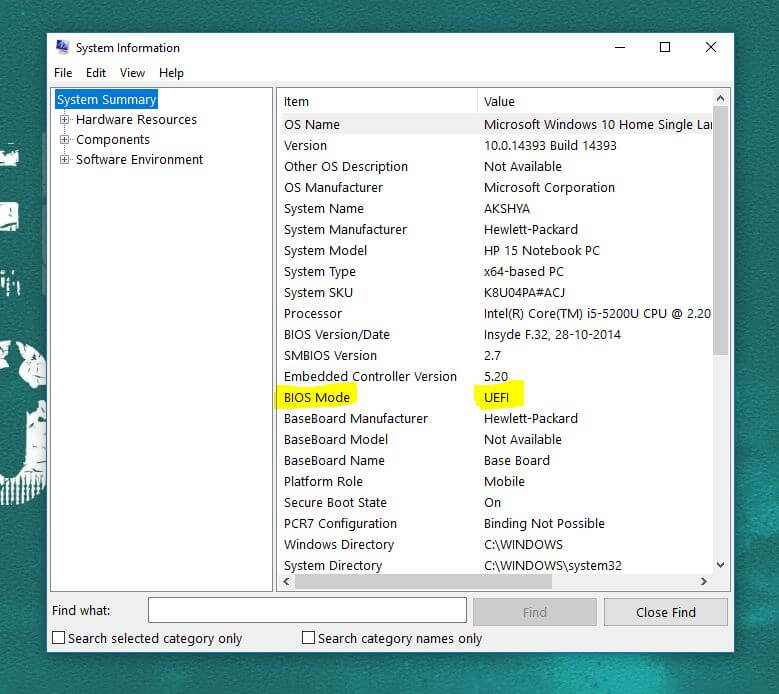Select the Embedded Controller Version row
This screenshot has width=779, height=694.
coord(495,377)
